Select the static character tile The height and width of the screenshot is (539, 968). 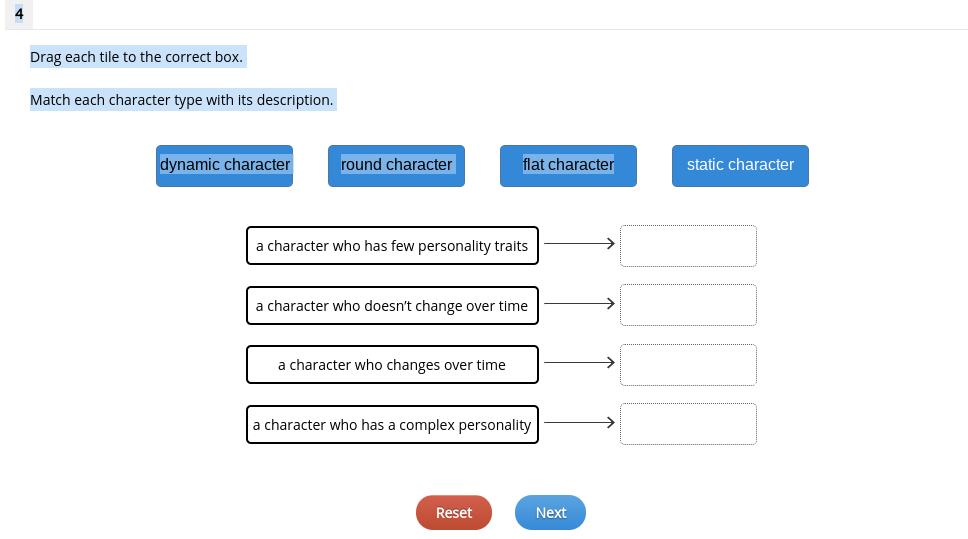(740, 165)
